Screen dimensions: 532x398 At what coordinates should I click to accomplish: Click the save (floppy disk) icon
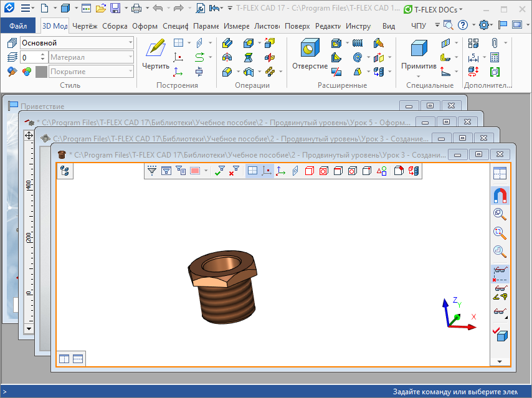pos(115,9)
